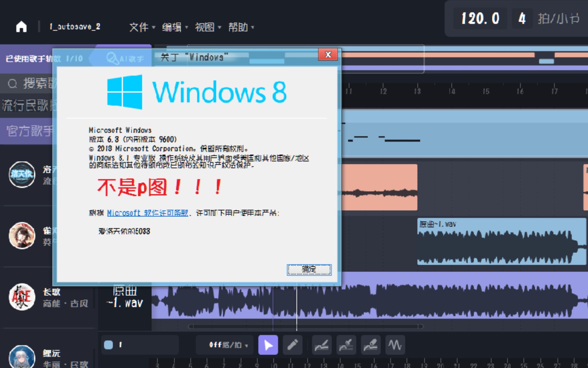The height and width of the screenshot is (368, 588).
Task: Click the 版本 6.3 build text
Action: click(x=133, y=139)
